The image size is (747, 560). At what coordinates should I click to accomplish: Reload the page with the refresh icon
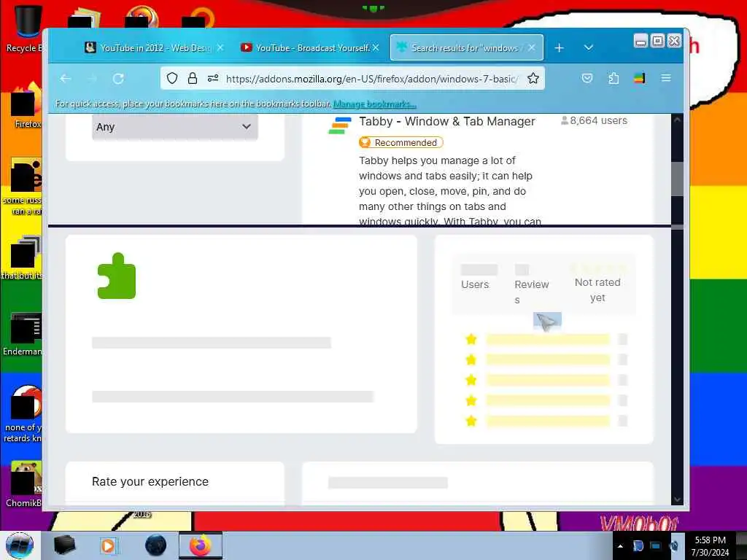tap(118, 79)
